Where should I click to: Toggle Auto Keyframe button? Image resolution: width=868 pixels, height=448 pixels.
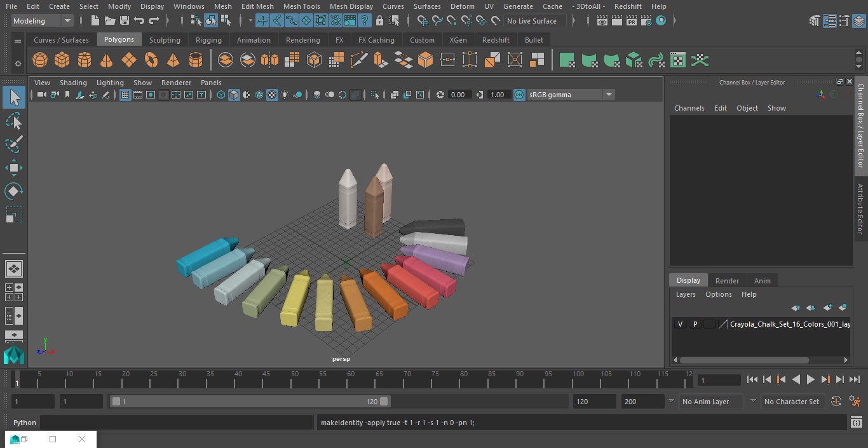click(x=836, y=401)
